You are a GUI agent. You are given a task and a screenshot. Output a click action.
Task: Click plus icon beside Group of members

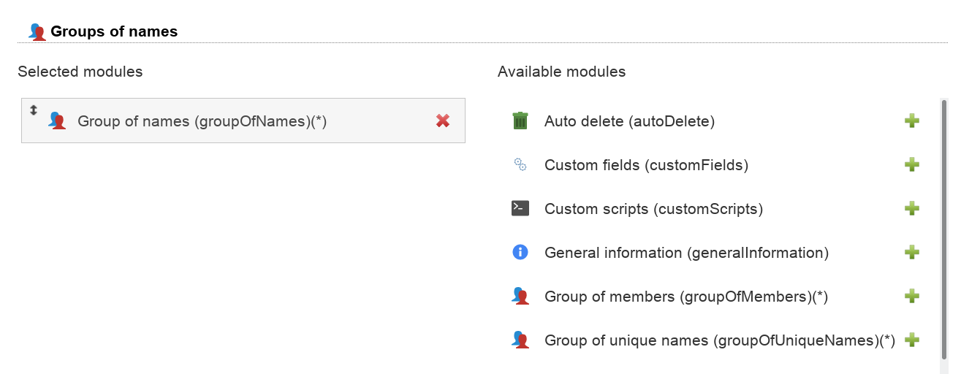click(911, 297)
